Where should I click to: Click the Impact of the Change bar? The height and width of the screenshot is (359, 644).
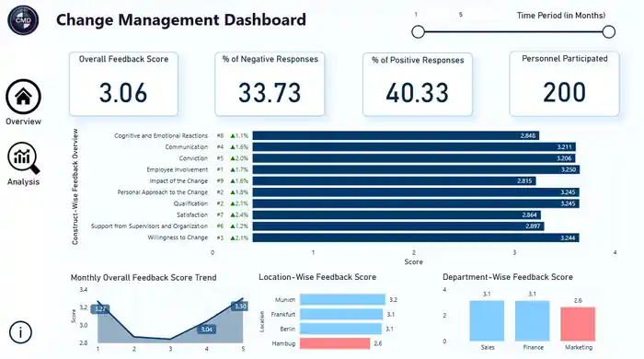(395, 180)
